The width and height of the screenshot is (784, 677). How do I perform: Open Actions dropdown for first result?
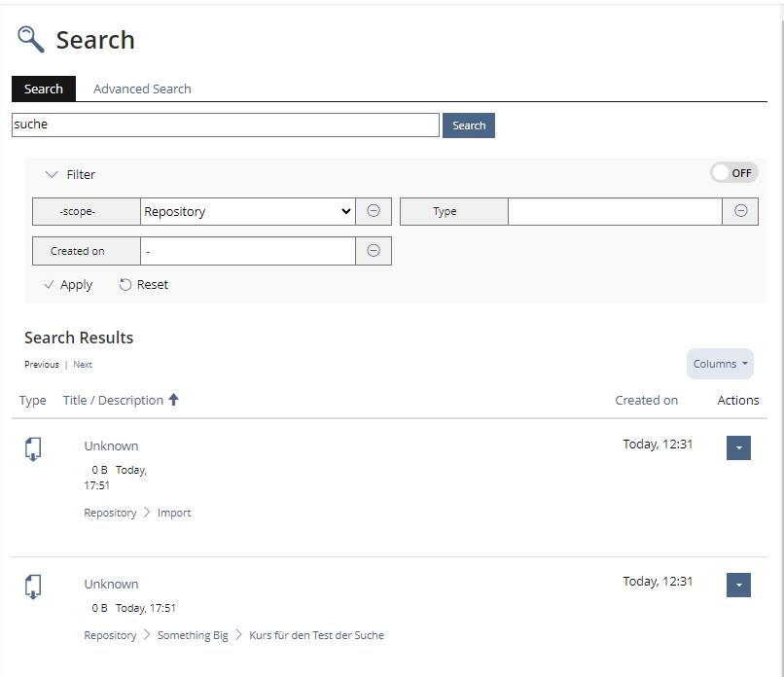click(x=738, y=447)
